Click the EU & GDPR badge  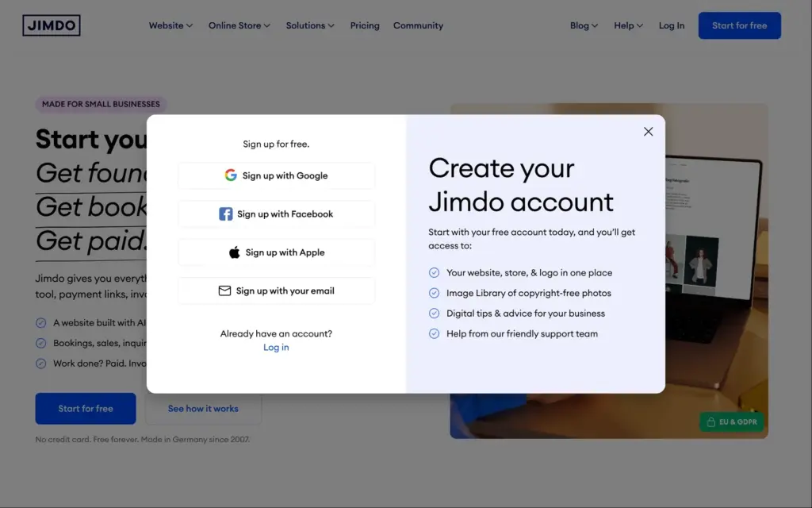tap(732, 422)
